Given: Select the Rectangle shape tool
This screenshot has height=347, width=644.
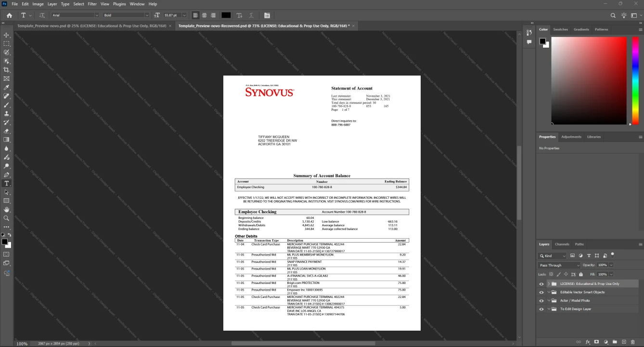Looking at the screenshot, I should coord(7,201).
